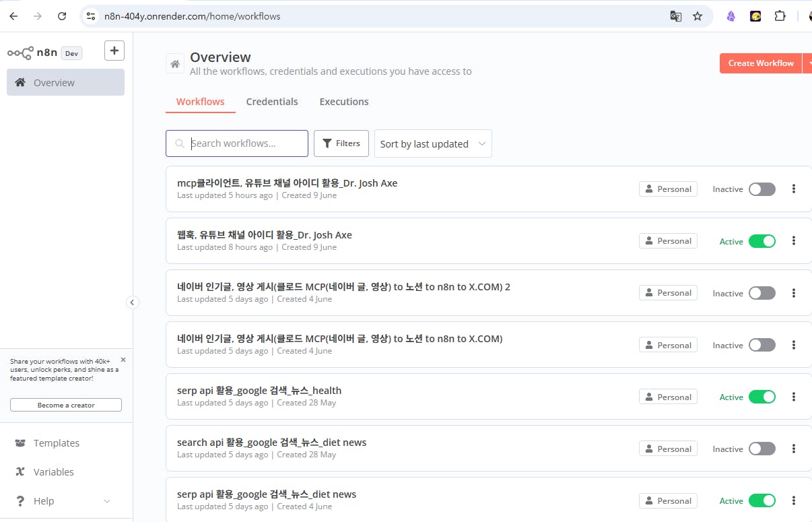
Task: Open the browser Extensions puzzle icon
Action: (x=780, y=16)
